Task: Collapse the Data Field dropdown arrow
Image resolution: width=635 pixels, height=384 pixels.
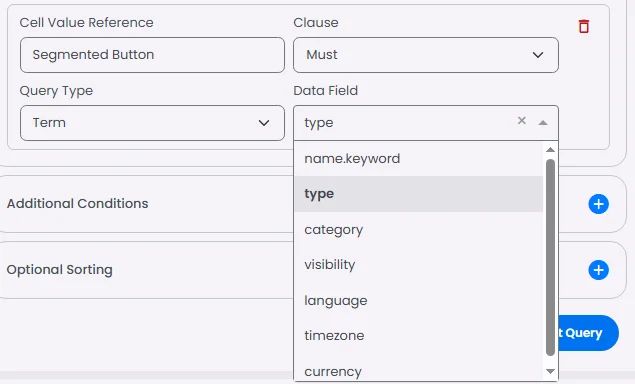Action: pos(543,123)
